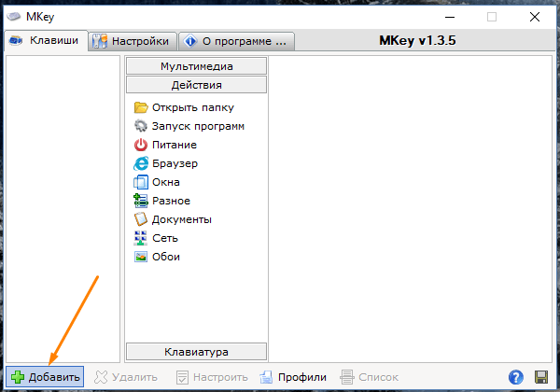Open the Профили label
This screenshot has width=560, height=392.
[x=302, y=377]
